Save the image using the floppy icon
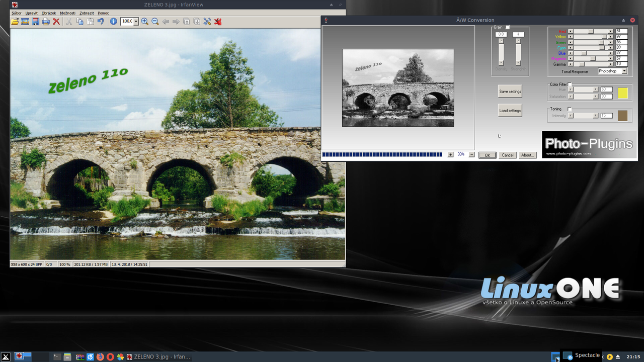This screenshot has height=362, width=644. (x=35, y=22)
